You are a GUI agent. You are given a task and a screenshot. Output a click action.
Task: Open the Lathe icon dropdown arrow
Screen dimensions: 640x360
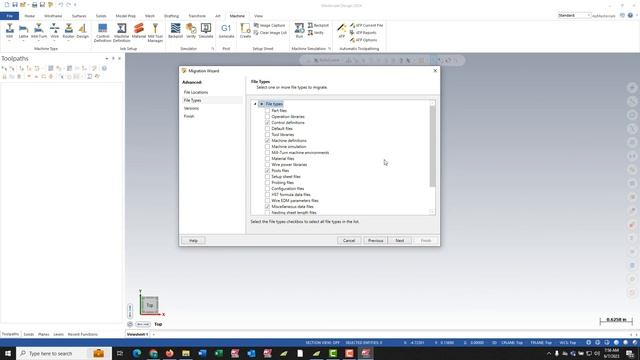tap(24, 41)
